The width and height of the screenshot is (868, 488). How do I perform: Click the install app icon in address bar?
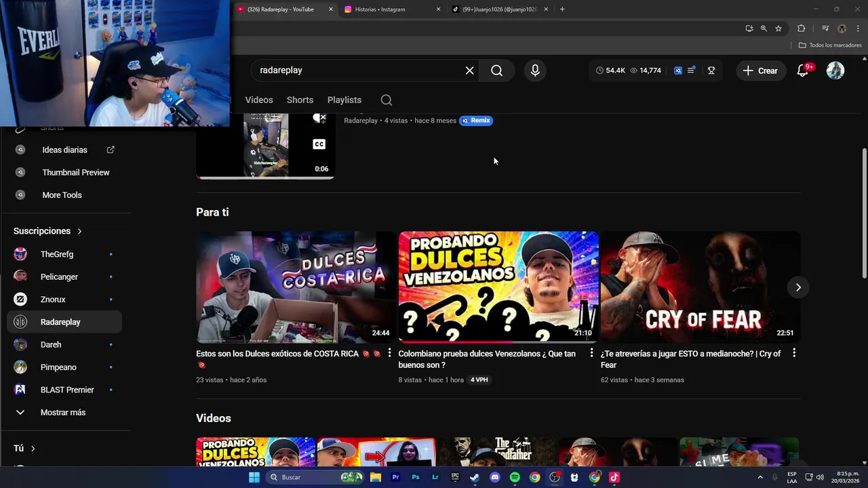click(x=749, y=28)
